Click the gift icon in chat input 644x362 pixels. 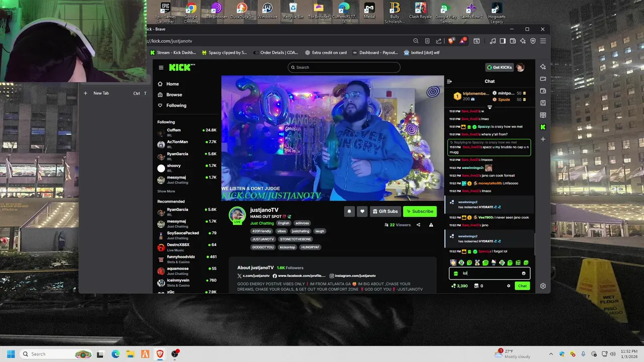point(456,274)
